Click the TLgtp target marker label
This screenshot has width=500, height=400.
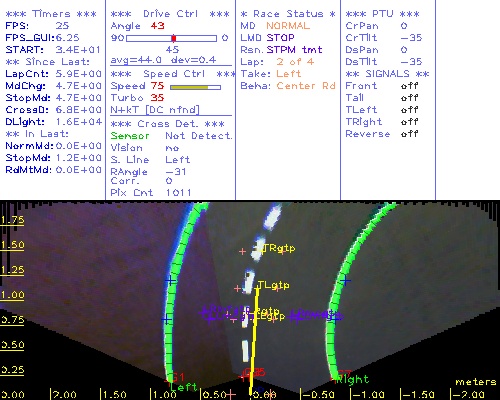tap(274, 285)
